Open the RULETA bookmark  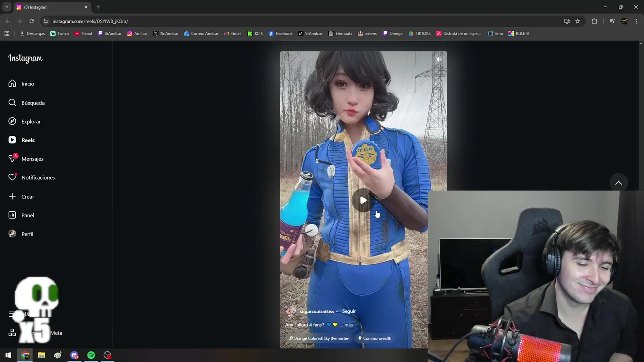pyautogui.click(x=519, y=34)
